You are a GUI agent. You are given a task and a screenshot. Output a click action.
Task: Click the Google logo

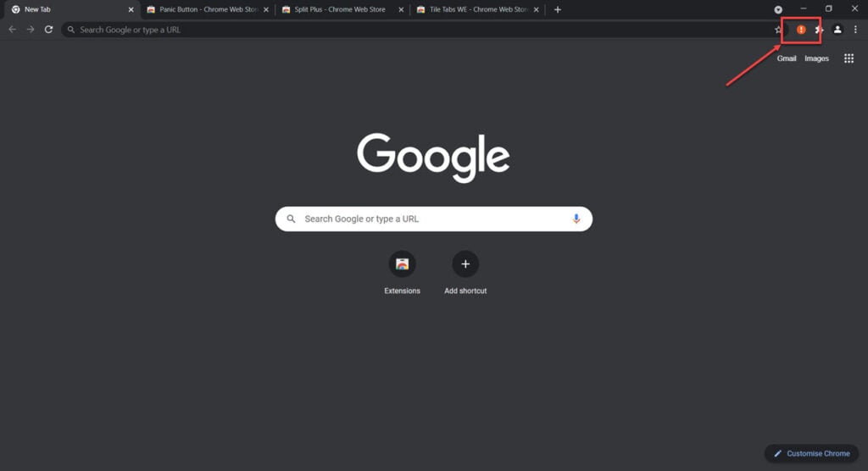(433, 158)
